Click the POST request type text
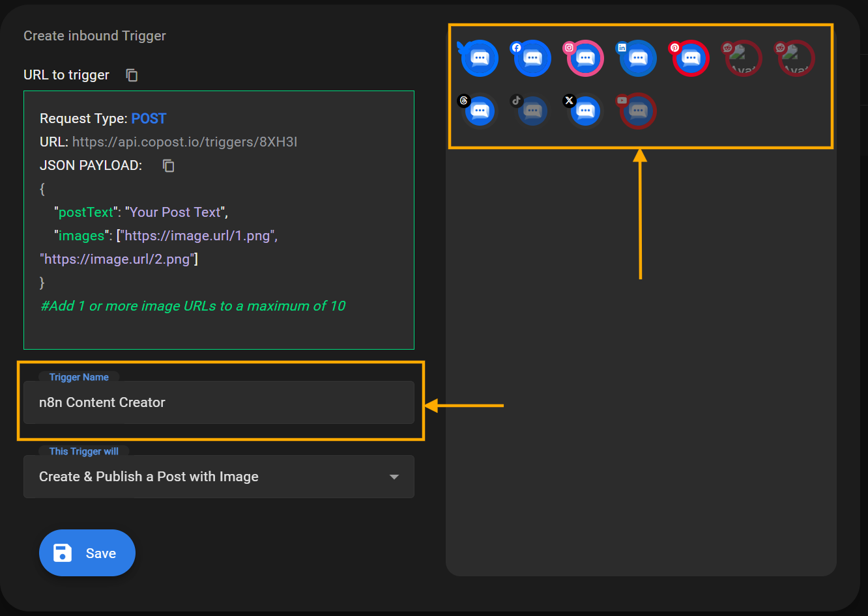The image size is (868, 616). pos(149,119)
